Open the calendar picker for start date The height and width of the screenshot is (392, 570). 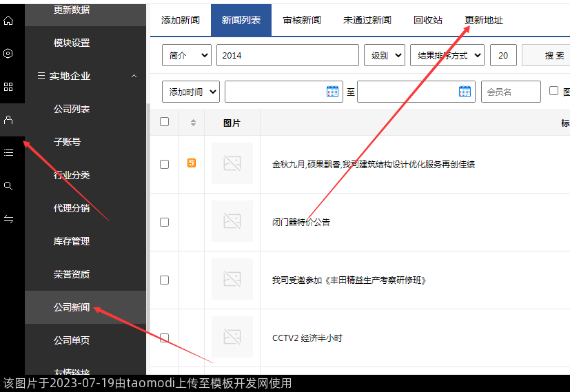pyautogui.click(x=332, y=92)
